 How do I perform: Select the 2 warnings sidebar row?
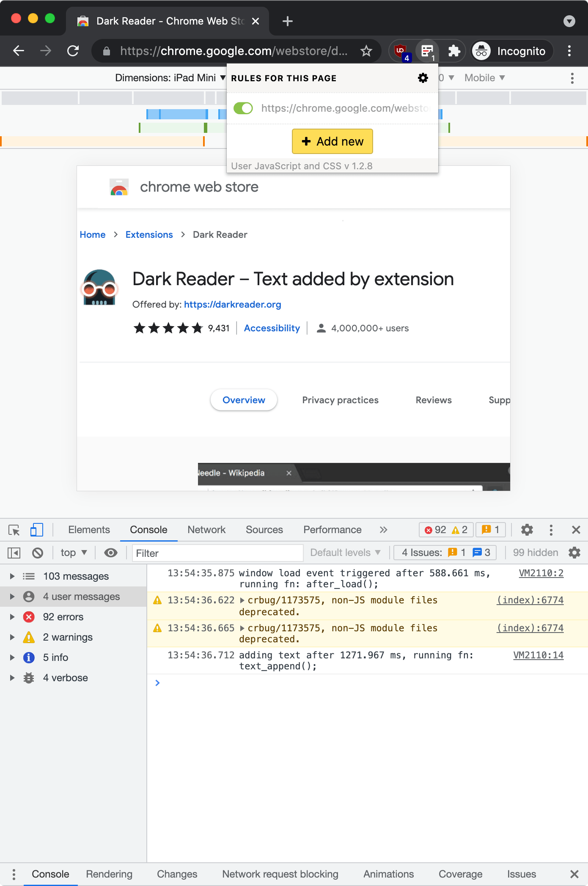point(73,637)
